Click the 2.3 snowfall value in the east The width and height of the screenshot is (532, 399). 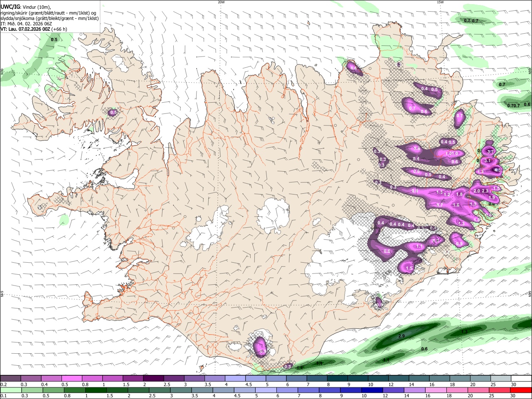tap(485, 191)
